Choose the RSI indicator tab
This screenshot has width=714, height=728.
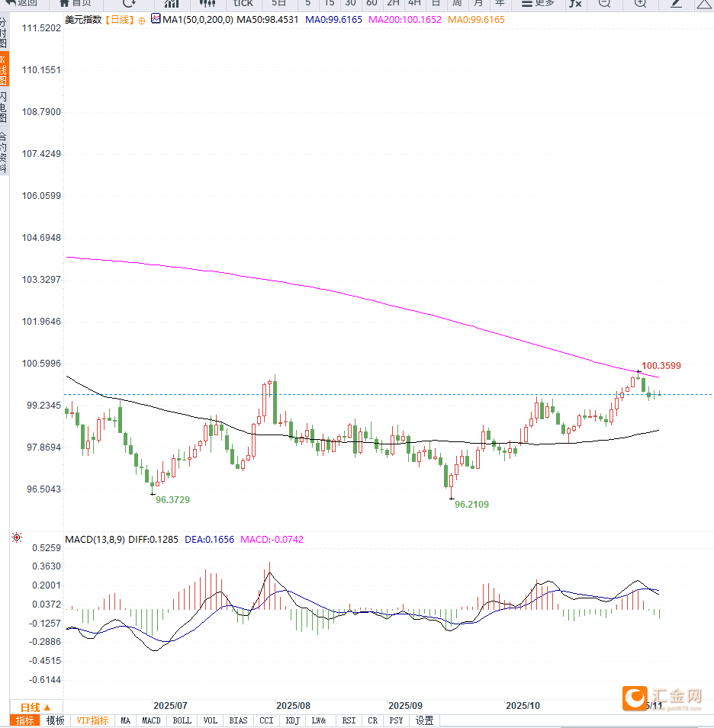click(349, 720)
